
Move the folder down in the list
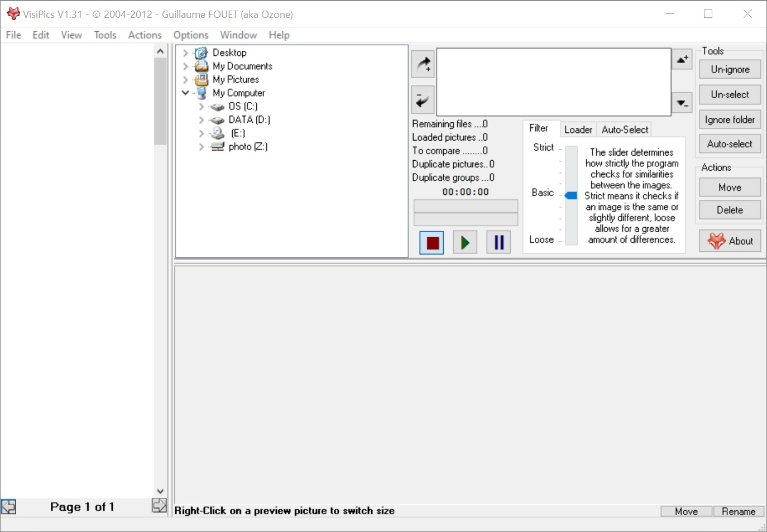tap(682, 103)
